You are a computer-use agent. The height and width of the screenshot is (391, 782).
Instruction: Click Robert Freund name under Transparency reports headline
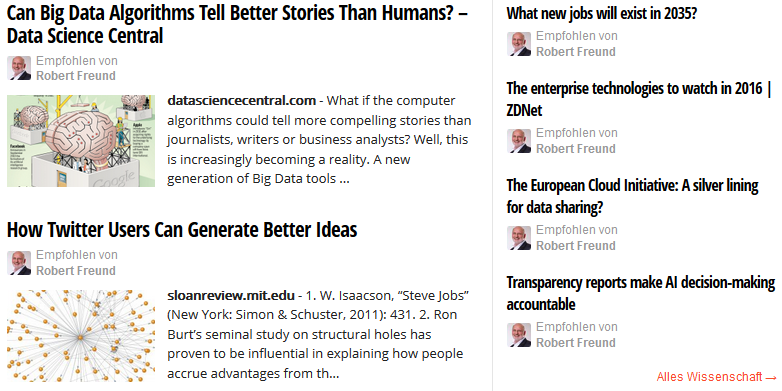click(x=576, y=343)
